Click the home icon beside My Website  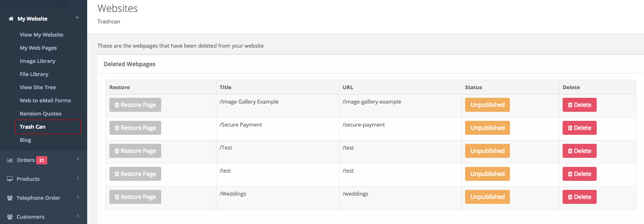tap(11, 19)
